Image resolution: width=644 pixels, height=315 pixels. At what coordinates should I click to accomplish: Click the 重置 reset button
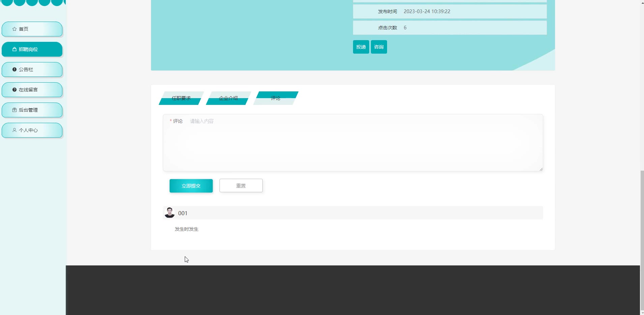tap(241, 186)
